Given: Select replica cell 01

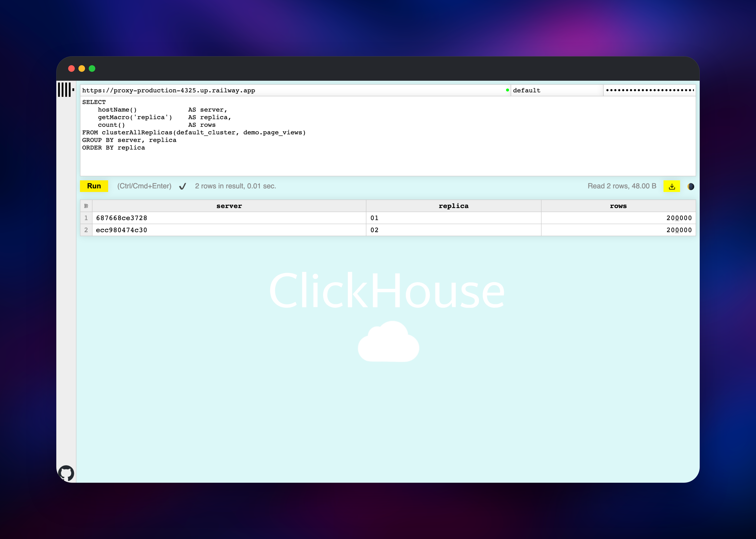Looking at the screenshot, I should (x=454, y=218).
